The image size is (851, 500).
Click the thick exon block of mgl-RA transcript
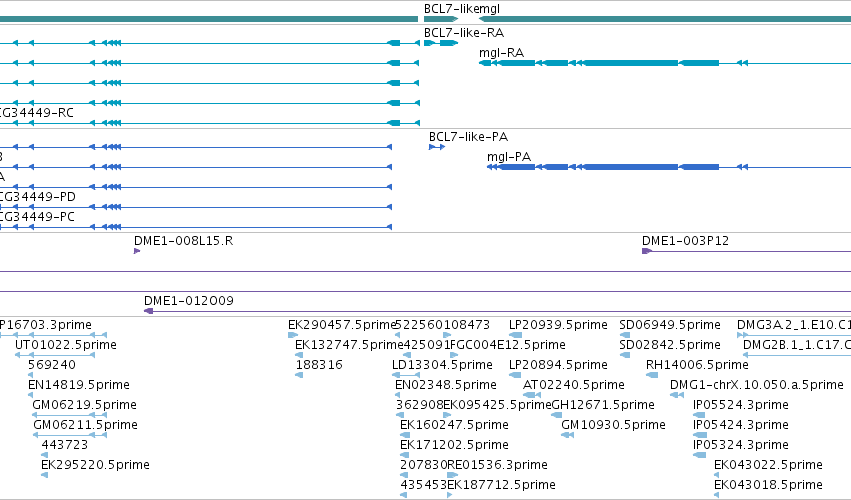point(631,63)
